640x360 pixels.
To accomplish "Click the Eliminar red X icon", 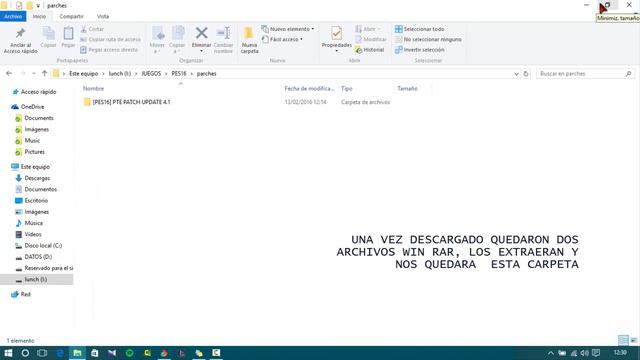I will coord(201,33).
